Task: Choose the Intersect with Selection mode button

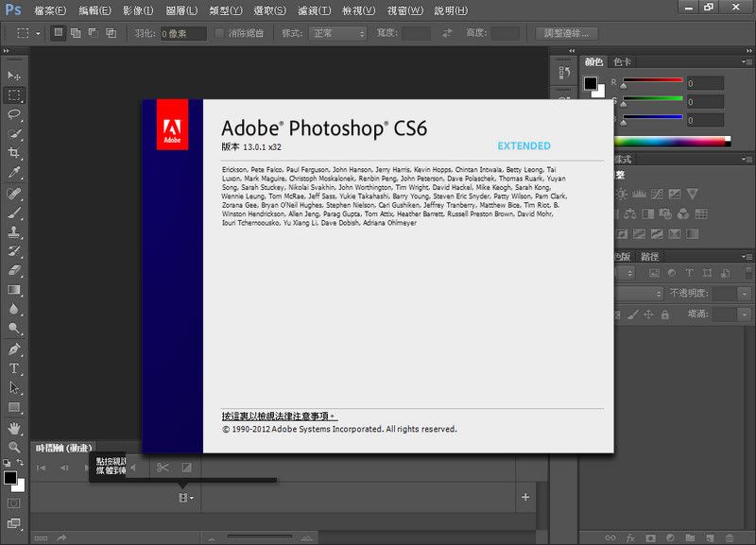Action: click(x=111, y=33)
